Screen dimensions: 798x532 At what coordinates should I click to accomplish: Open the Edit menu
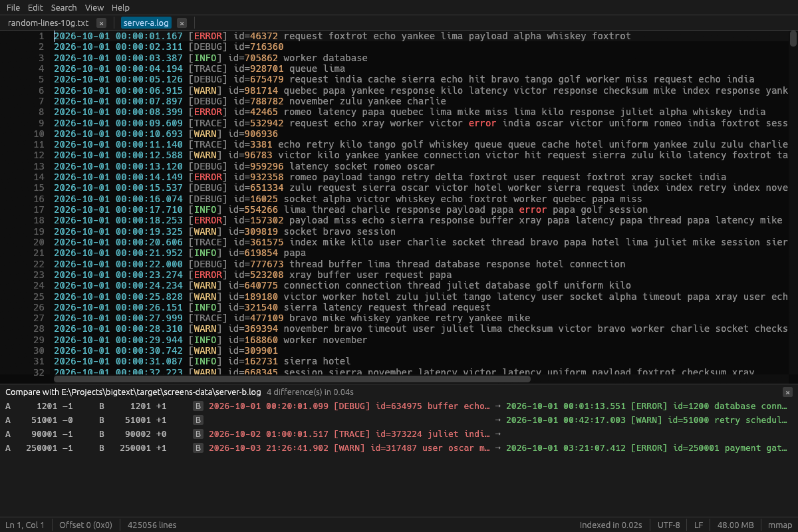(35, 7)
